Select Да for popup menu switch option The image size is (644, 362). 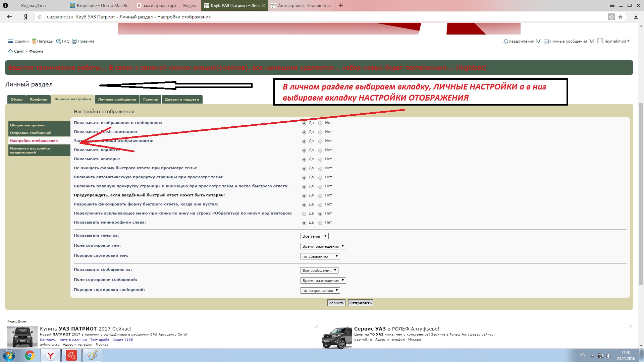tap(304, 214)
